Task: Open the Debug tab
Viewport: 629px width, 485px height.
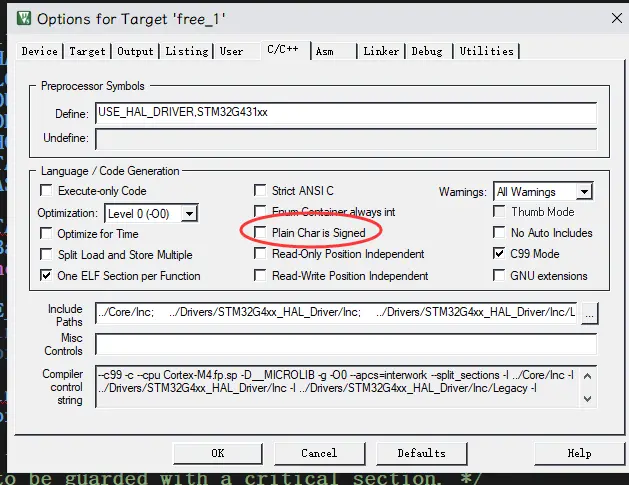Action: tap(427, 51)
